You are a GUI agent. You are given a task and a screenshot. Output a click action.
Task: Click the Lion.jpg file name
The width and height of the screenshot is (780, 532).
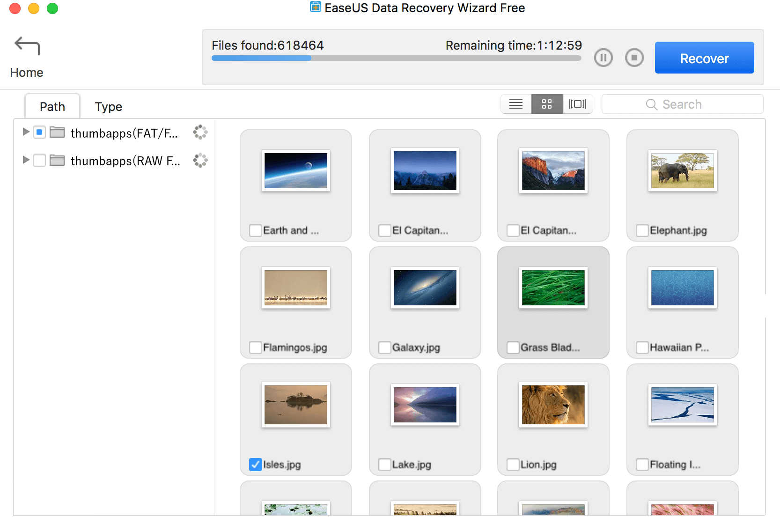[x=538, y=465]
